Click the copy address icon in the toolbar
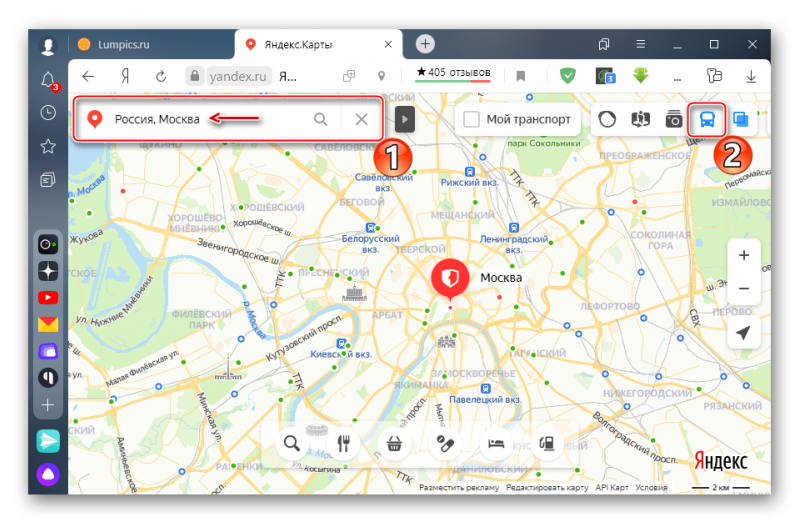This screenshot has height=527, width=800. pyautogui.click(x=349, y=77)
